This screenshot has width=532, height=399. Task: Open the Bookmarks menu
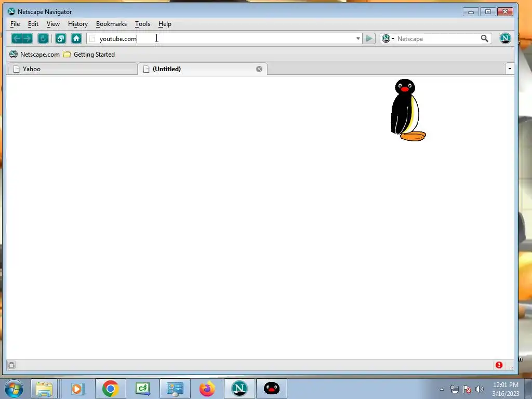tap(111, 24)
